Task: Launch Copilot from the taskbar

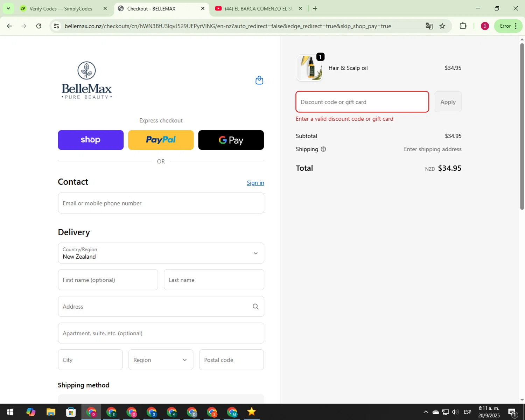Action: coord(31,412)
